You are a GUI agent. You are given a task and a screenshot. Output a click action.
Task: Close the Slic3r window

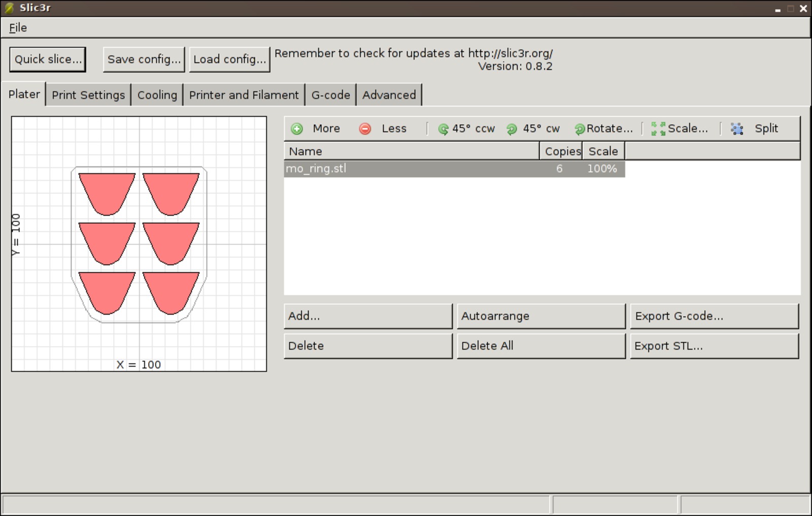click(x=803, y=9)
